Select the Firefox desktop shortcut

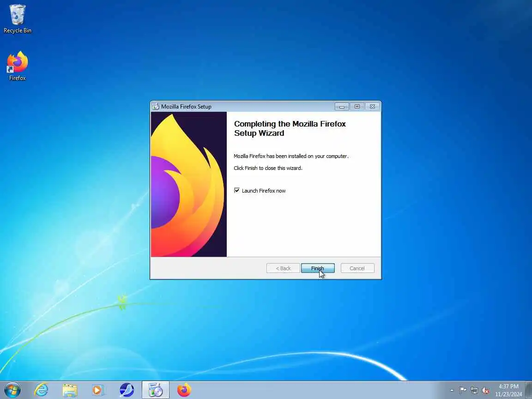[x=17, y=66]
